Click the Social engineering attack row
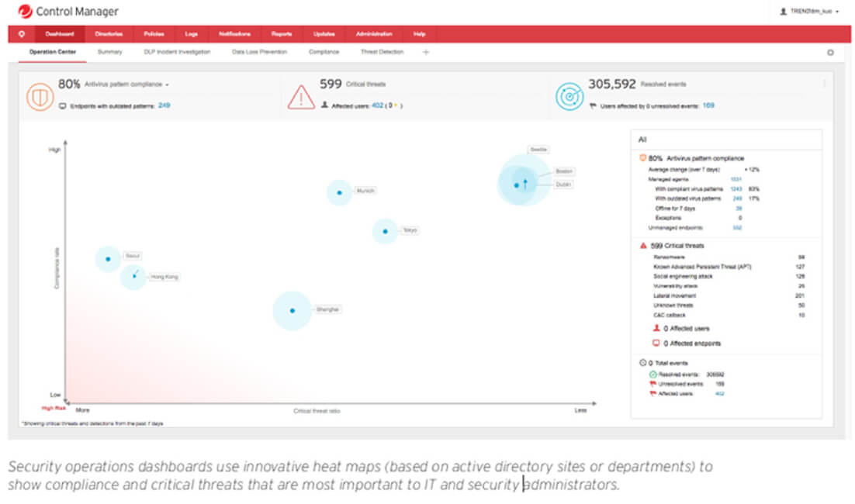 729,276
